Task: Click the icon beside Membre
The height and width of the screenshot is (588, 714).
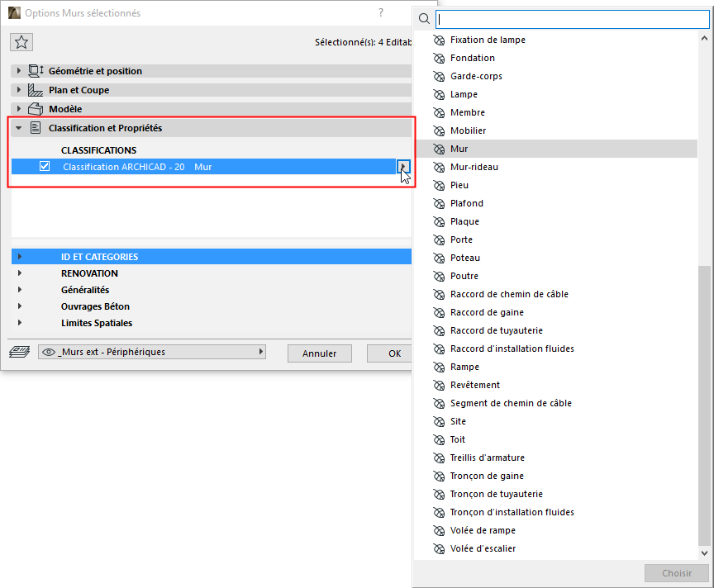Action: 439,113
